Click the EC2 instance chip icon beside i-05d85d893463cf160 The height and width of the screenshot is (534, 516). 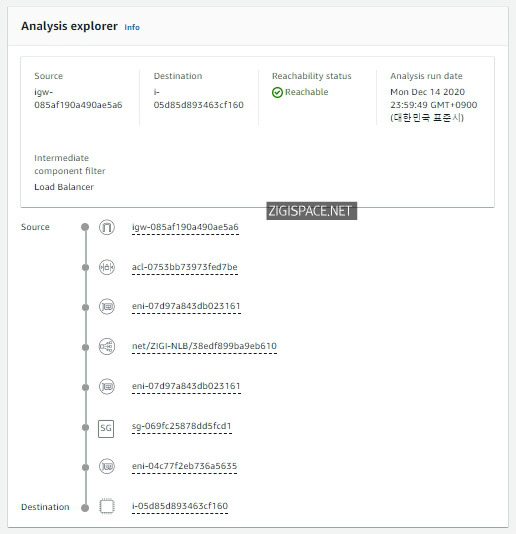pyautogui.click(x=107, y=506)
